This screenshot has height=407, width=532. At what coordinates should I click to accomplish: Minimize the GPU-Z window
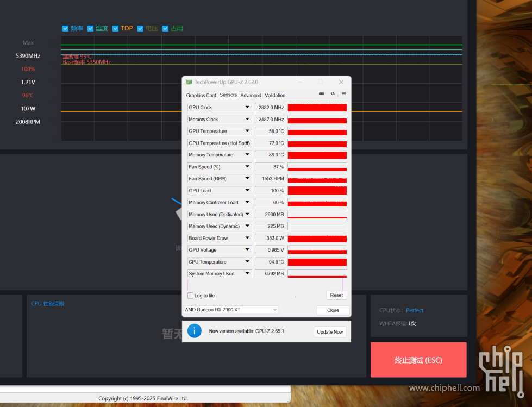(301, 82)
